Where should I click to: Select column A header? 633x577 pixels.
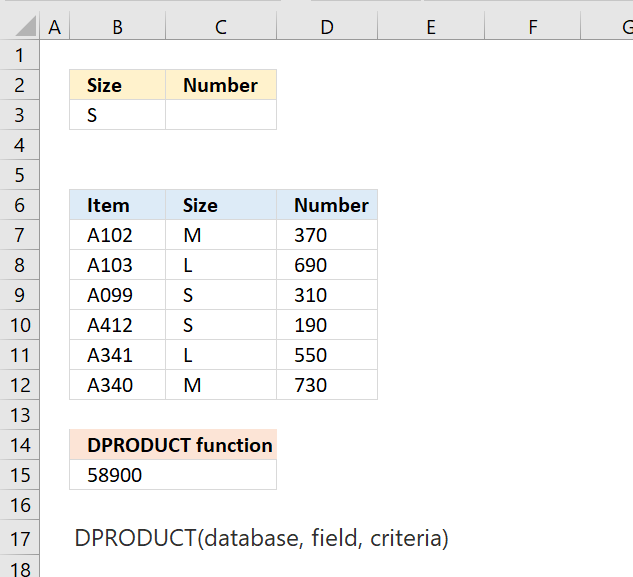[x=54, y=27]
